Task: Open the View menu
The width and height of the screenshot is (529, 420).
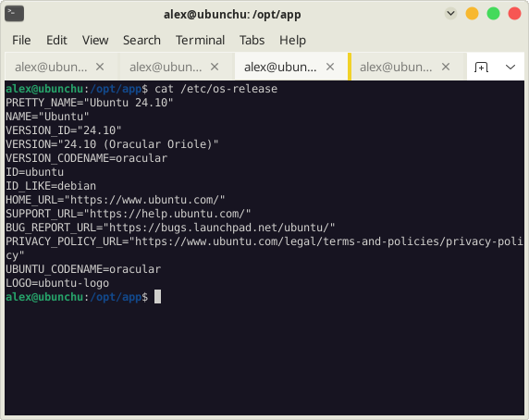Action: click(x=95, y=40)
